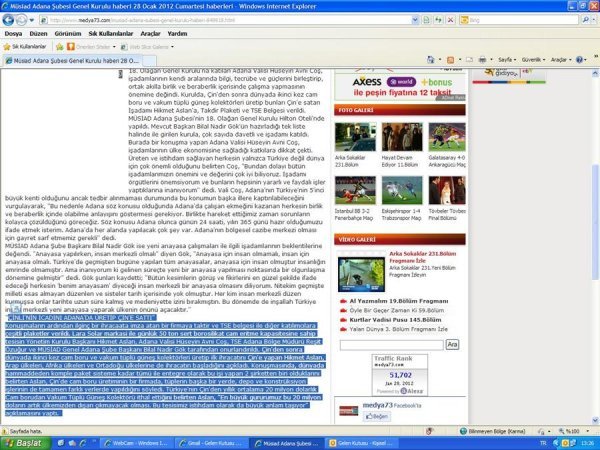Open the Web Slice Galerisi dropdown

pyautogui.click(x=147, y=47)
